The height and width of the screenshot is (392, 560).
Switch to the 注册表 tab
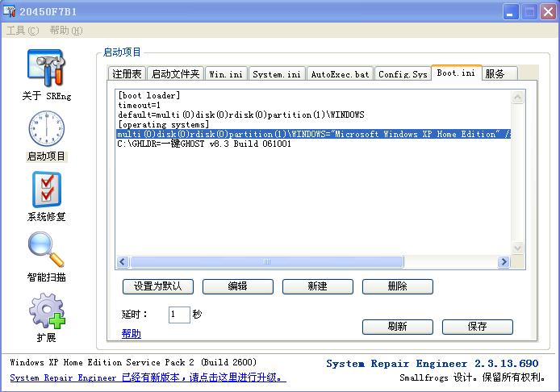127,74
